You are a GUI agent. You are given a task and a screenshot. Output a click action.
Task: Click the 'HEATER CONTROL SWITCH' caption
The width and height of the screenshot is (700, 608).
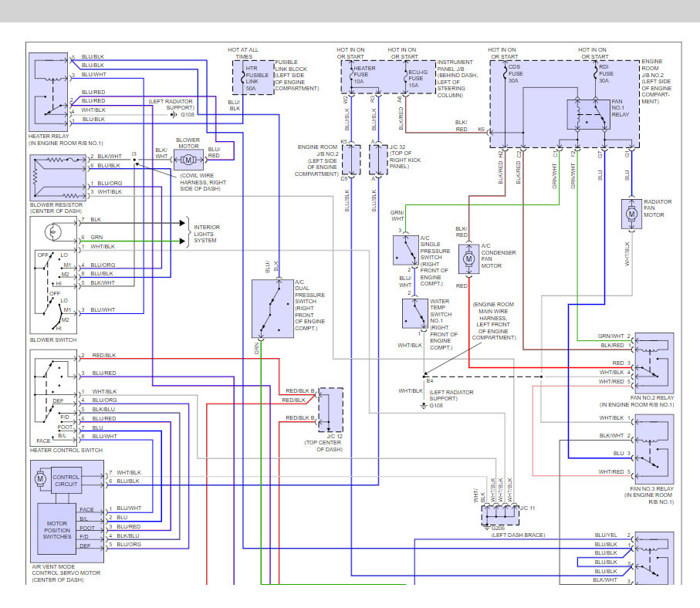pos(66,450)
